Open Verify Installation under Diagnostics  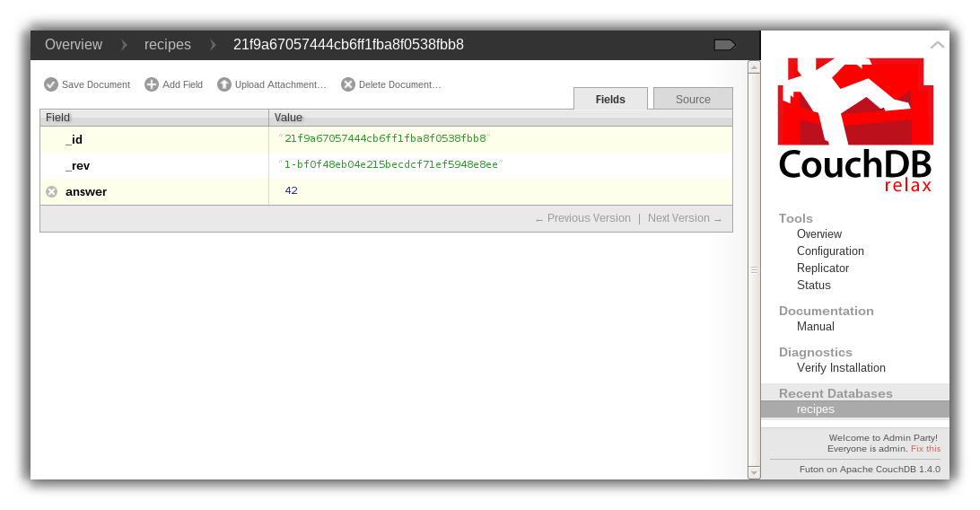pyautogui.click(x=841, y=367)
